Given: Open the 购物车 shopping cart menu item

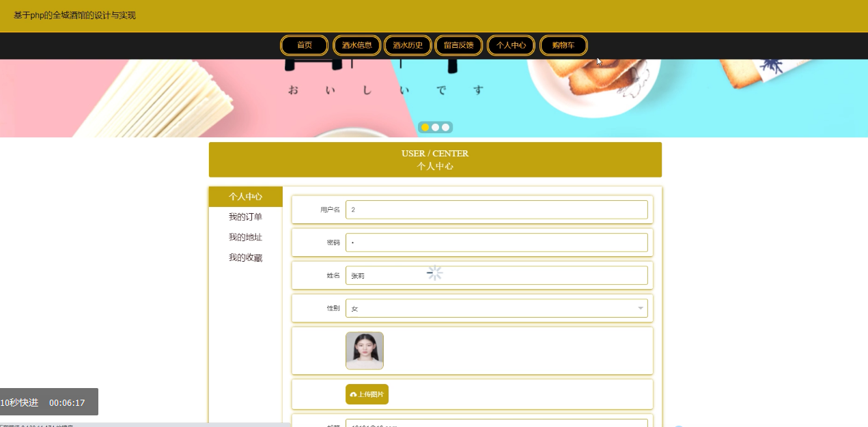Looking at the screenshot, I should click(x=563, y=45).
